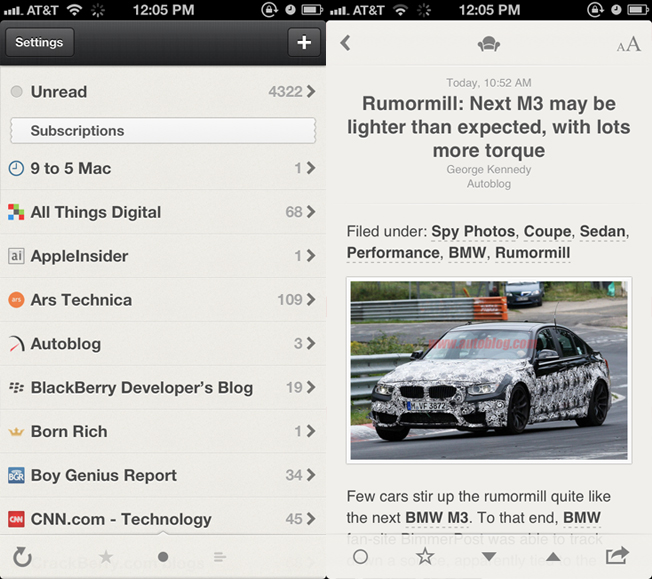
Task: Click the BGR feed icon
Action: click(16, 475)
